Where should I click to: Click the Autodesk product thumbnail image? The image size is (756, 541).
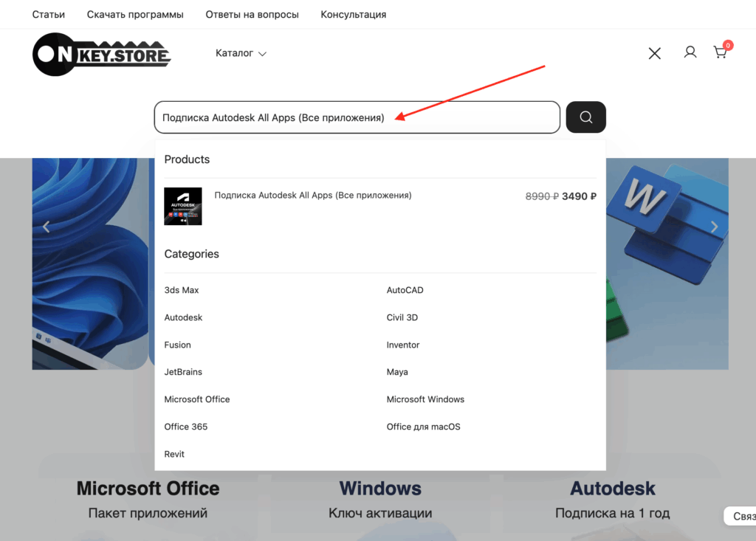[x=183, y=206]
